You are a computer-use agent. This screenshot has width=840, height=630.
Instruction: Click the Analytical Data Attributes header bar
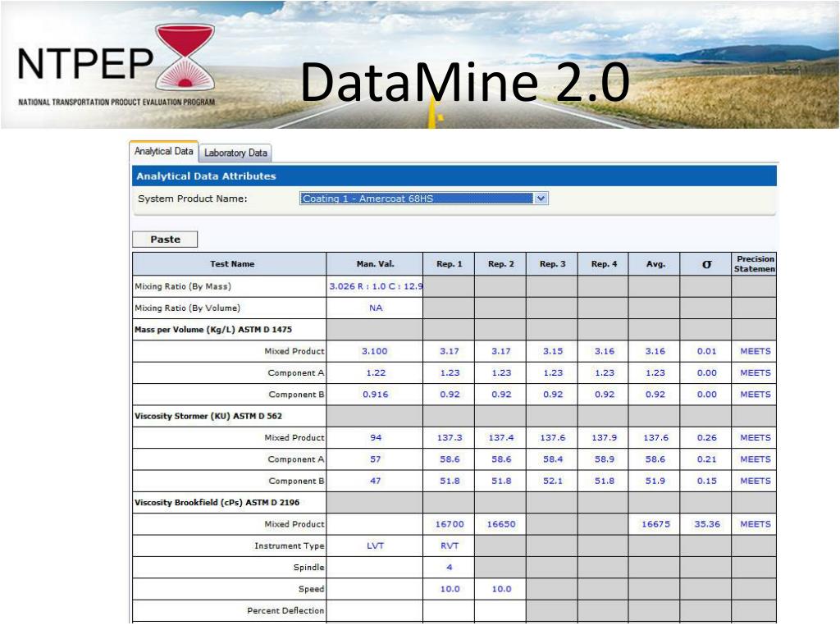(x=454, y=176)
